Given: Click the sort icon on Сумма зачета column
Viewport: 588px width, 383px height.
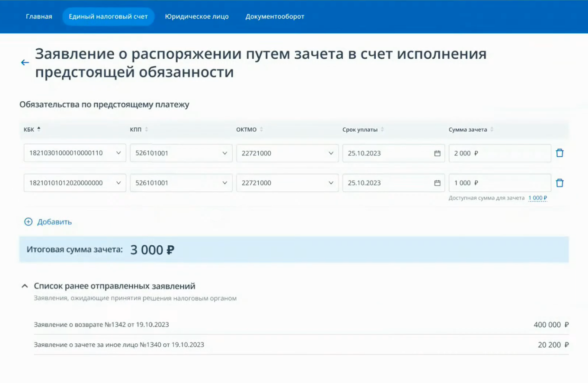Looking at the screenshot, I should coord(492,129).
